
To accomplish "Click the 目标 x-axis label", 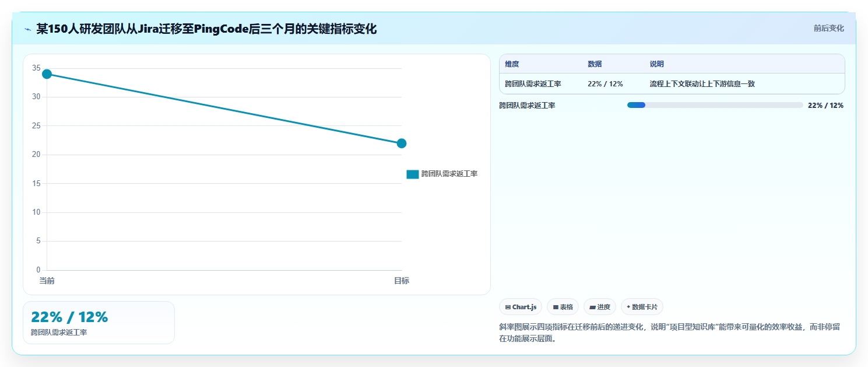I will point(402,281).
